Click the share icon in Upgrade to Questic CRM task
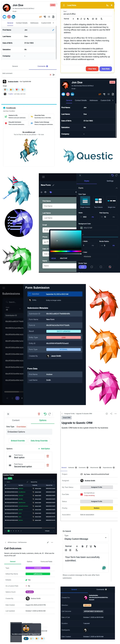The width and height of the screenshot is (120, 644). point(111,414)
